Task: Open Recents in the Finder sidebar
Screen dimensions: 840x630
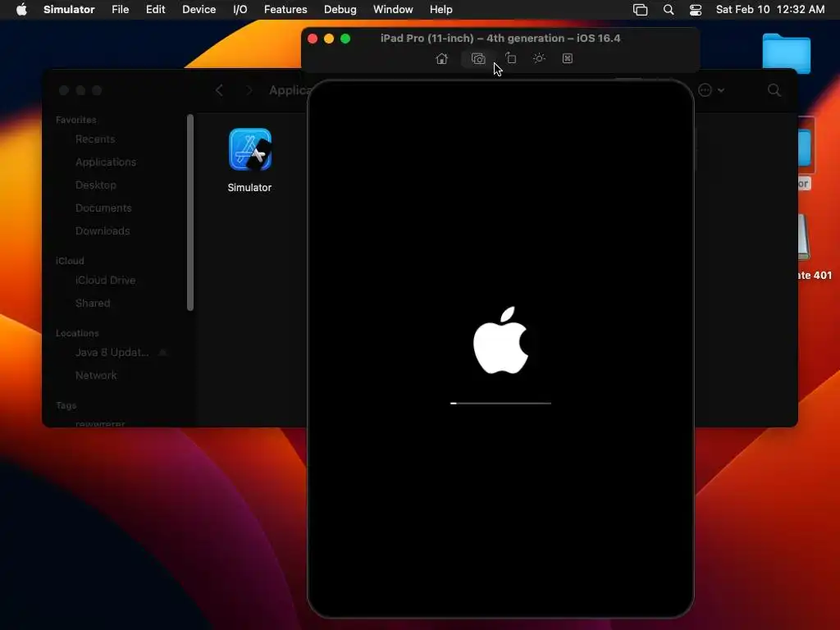Action: click(95, 139)
